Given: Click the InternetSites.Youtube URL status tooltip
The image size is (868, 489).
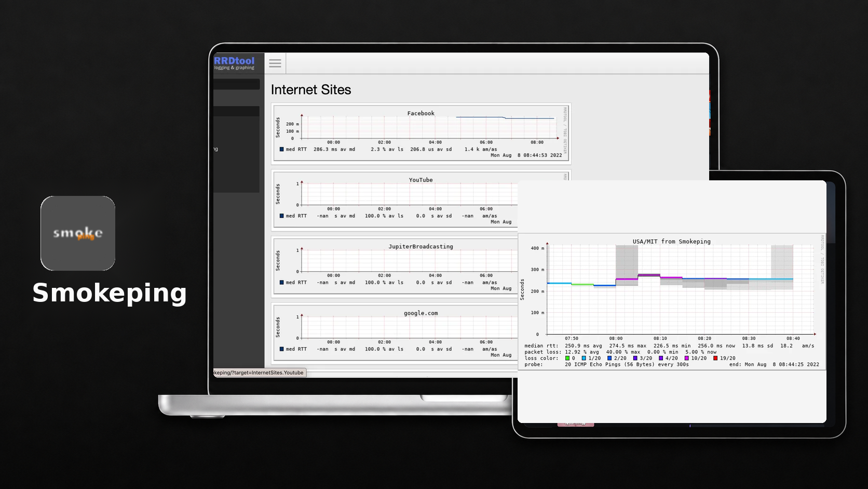Looking at the screenshot, I should click(260, 373).
